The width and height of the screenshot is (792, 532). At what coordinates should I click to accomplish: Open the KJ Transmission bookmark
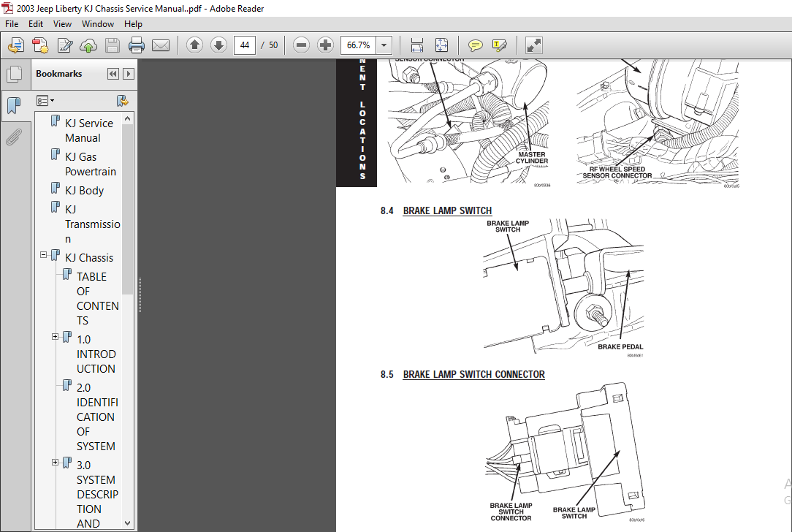click(x=93, y=224)
